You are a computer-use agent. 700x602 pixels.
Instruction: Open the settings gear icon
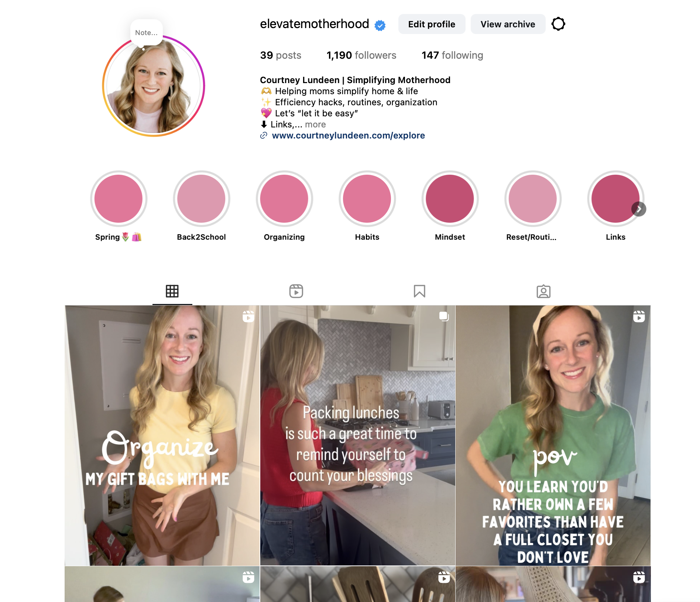(558, 24)
